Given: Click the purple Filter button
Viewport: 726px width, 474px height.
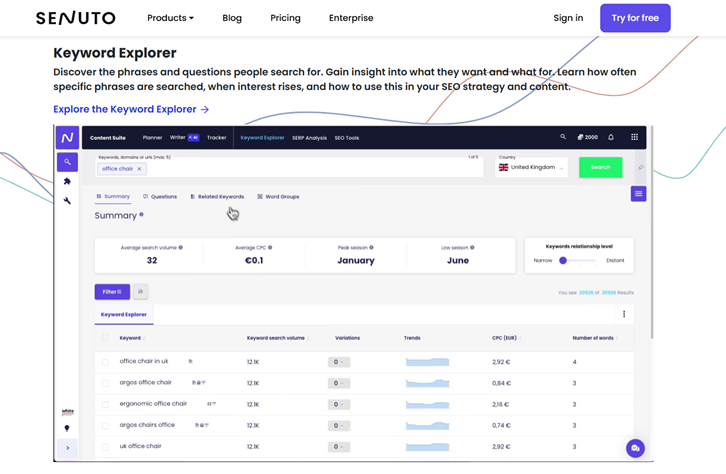Looking at the screenshot, I should pyautogui.click(x=112, y=292).
